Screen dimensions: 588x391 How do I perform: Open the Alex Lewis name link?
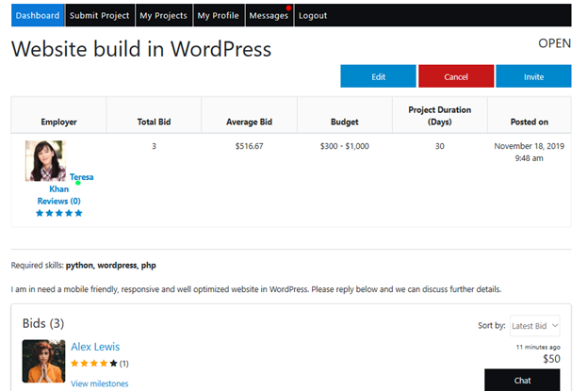coord(95,347)
